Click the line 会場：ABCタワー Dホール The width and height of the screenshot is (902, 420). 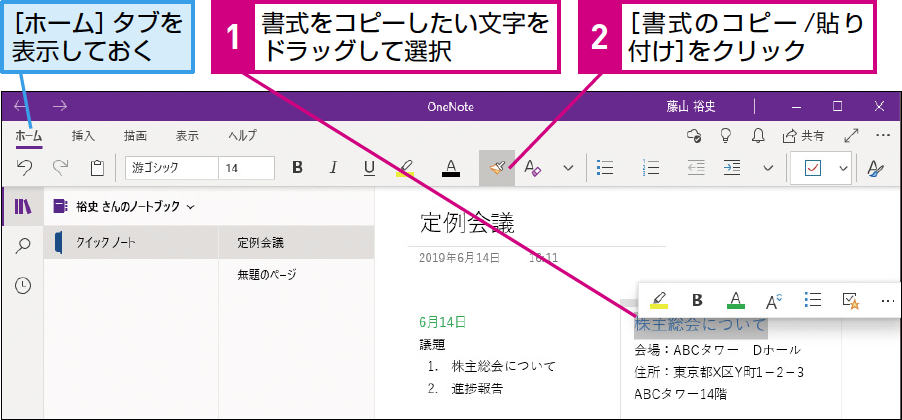[717, 350]
